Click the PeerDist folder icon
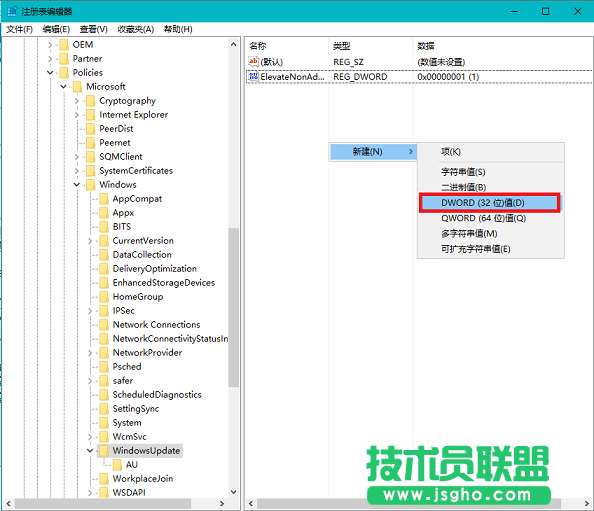This screenshot has height=511, width=594. [x=91, y=129]
